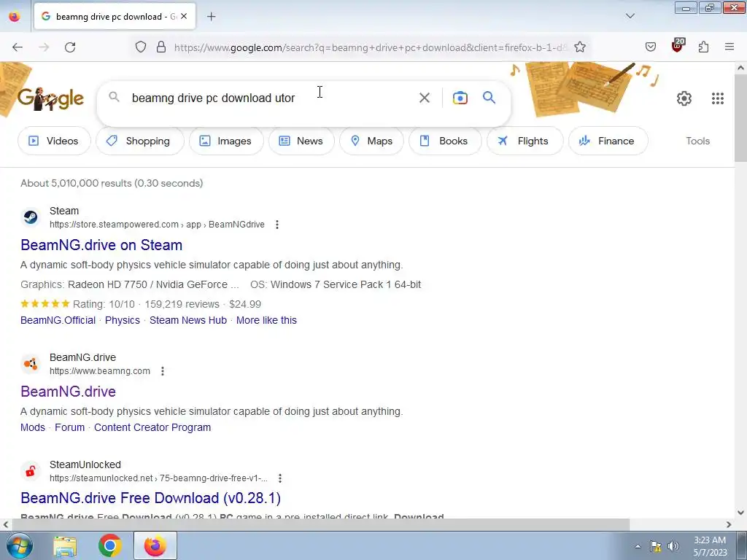Switch to the Flights filter
This screenshot has height=560, width=747.
(x=525, y=141)
